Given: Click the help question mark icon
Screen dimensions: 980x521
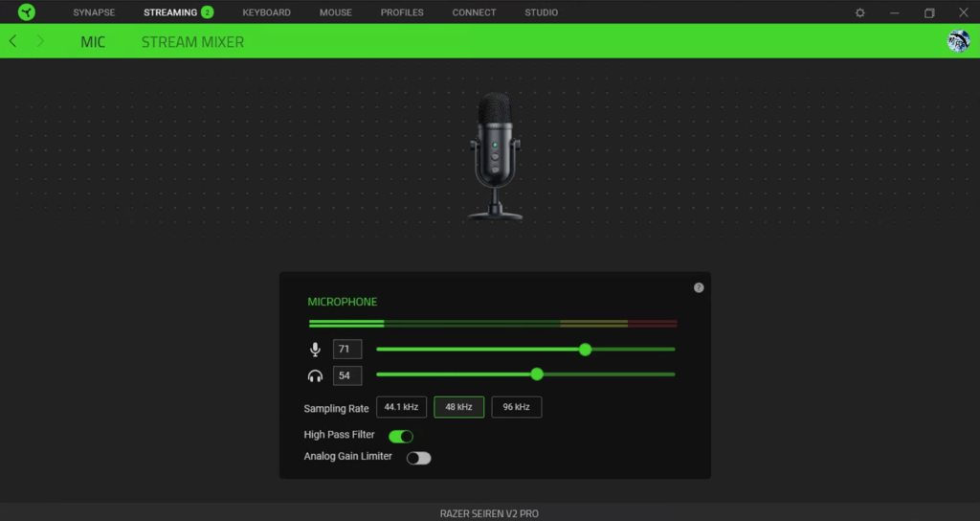Looking at the screenshot, I should coord(699,287).
